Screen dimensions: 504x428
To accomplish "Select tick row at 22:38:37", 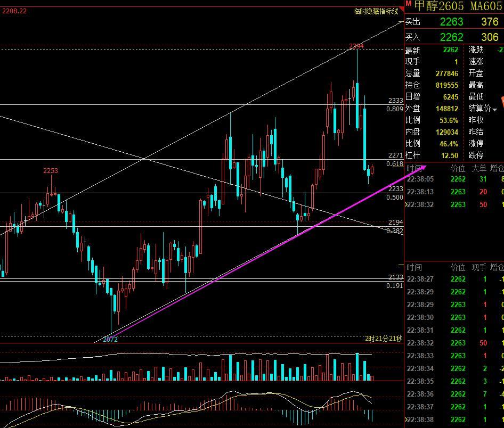I will (x=454, y=407).
